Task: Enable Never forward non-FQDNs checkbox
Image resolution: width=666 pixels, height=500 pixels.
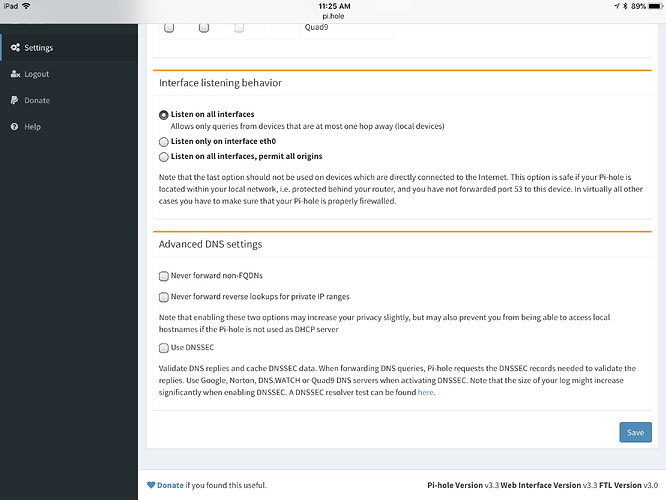Action: (164, 275)
